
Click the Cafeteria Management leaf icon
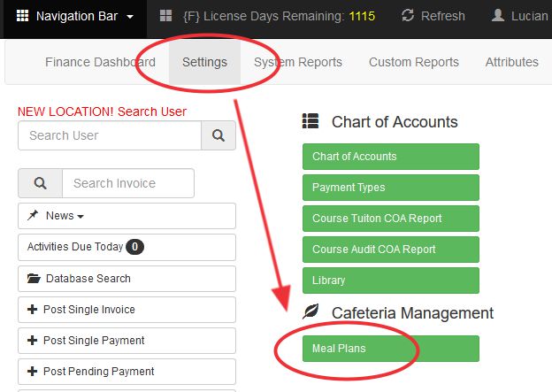pos(310,311)
